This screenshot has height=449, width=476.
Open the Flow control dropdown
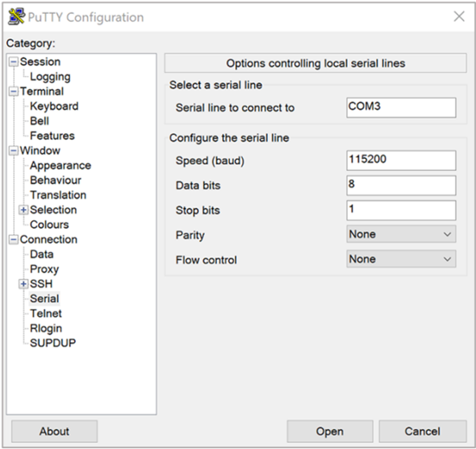(x=401, y=259)
